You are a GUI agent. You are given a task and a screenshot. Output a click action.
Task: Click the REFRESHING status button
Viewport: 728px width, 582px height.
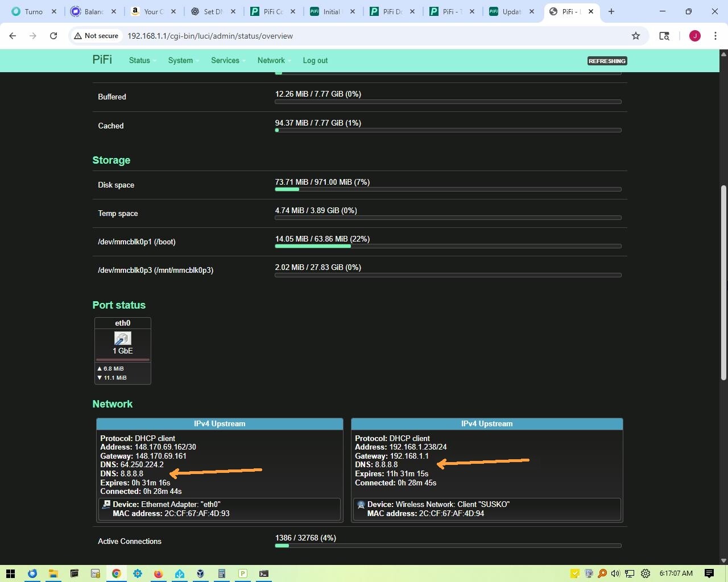coord(607,61)
